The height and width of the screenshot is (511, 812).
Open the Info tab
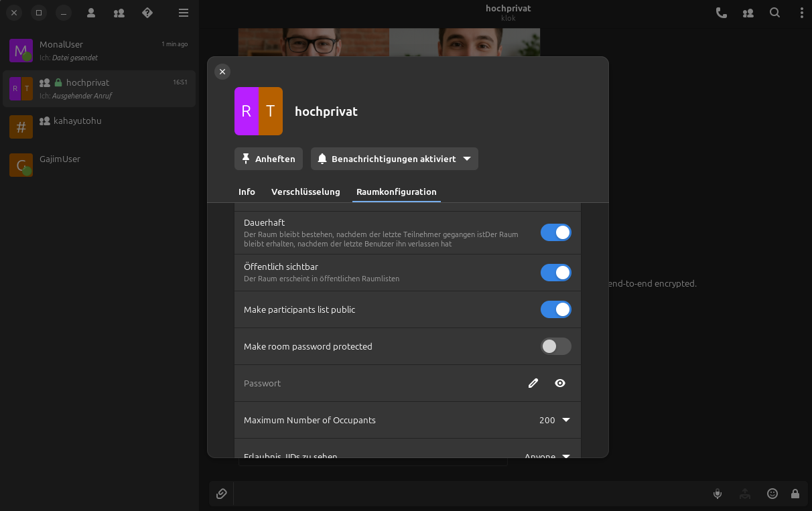(x=247, y=192)
